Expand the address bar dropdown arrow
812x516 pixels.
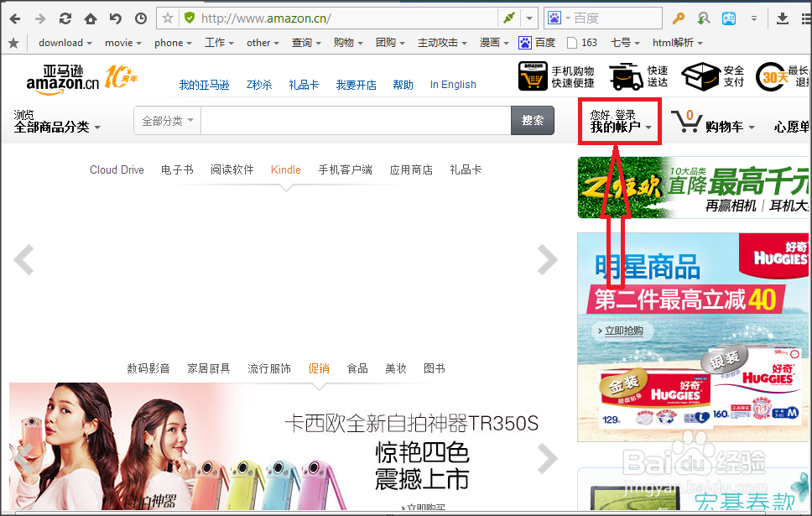pos(529,18)
